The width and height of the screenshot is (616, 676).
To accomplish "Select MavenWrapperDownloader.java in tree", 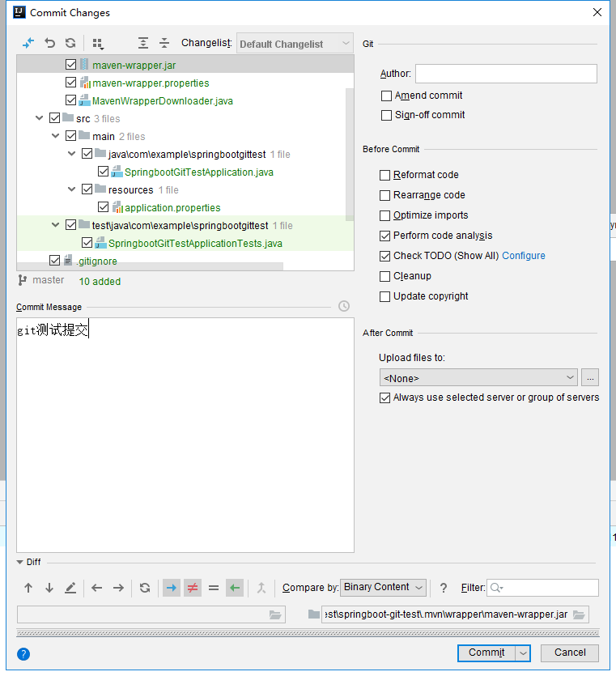I will pos(163,101).
